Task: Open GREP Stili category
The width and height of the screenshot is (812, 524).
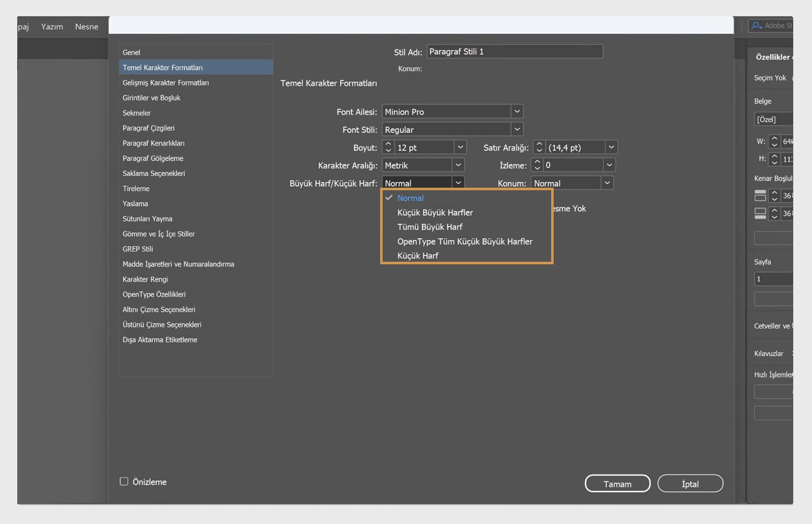Action: (196, 249)
